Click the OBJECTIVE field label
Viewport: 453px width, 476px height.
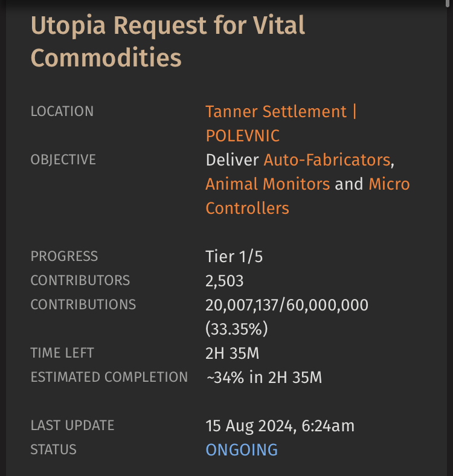63,159
